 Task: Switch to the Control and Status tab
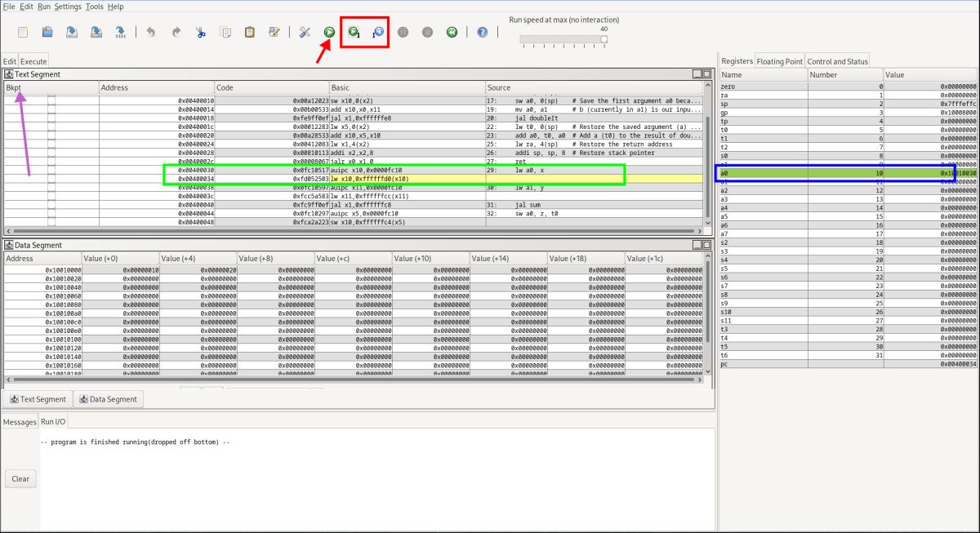pyautogui.click(x=837, y=61)
